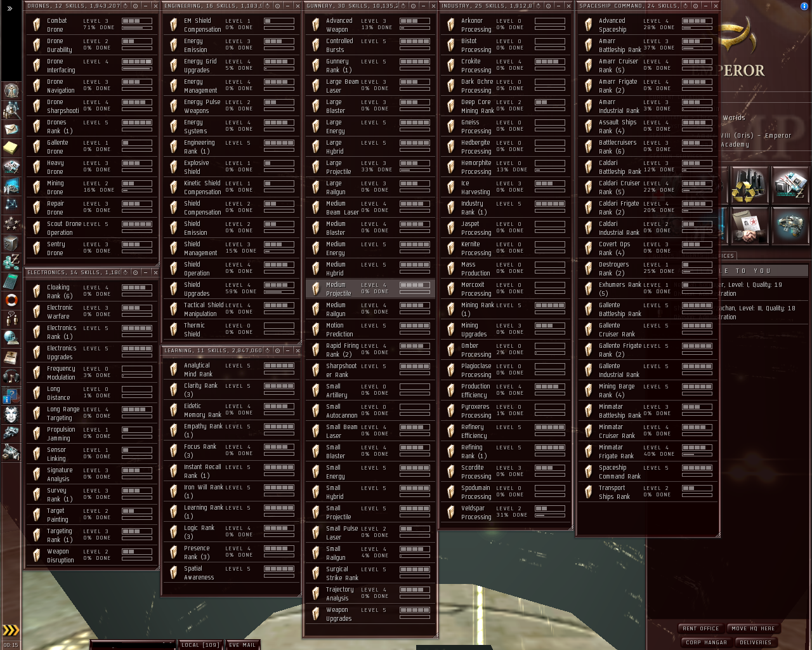This screenshot has width=812, height=650.
Task: Open the spaceship icon in sidebar
Action: tap(11, 434)
